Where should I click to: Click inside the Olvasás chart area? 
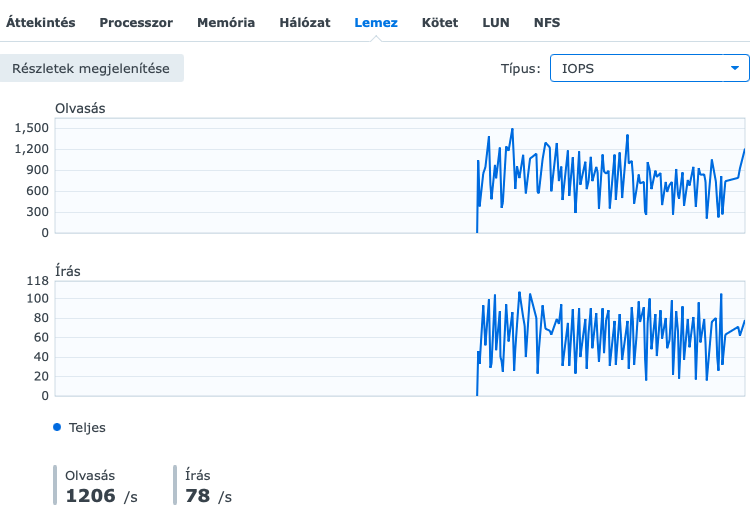point(400,176)
